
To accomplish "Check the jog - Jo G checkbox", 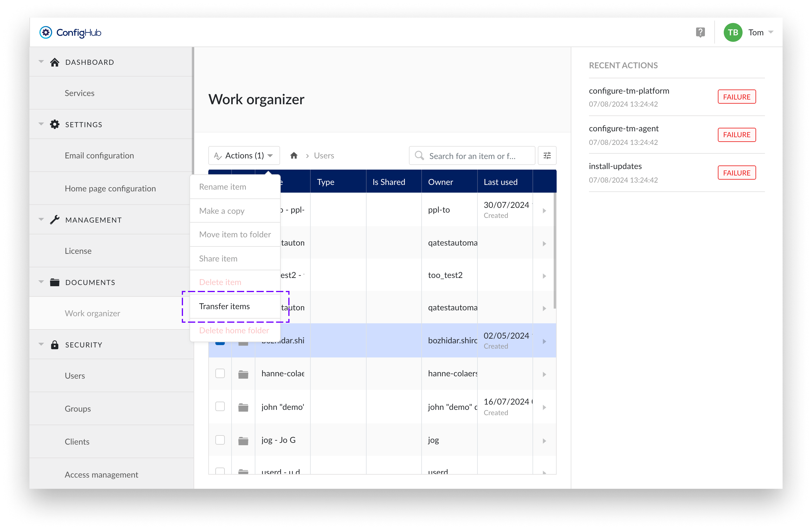I will pos(220,440).
